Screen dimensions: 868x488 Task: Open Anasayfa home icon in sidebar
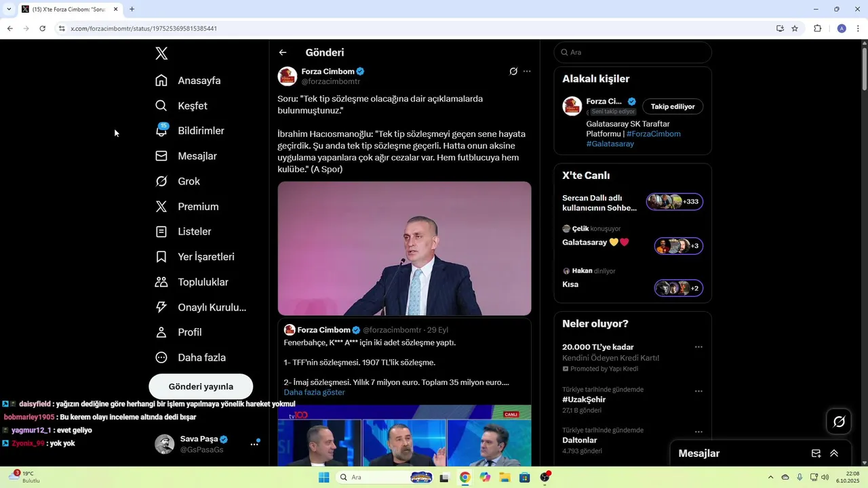161,81
